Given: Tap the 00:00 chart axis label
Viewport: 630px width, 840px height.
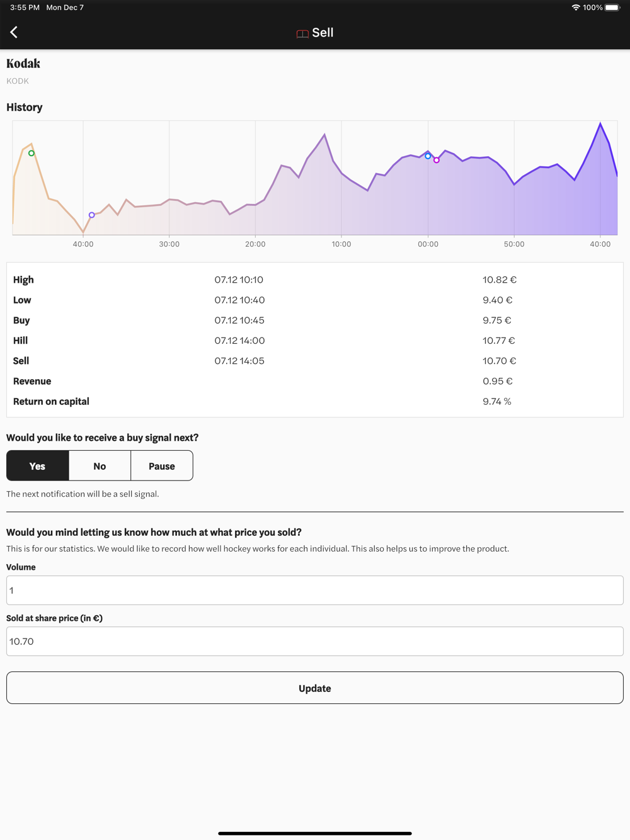Looking at the screenshot, I should click(x=428, y=244).
